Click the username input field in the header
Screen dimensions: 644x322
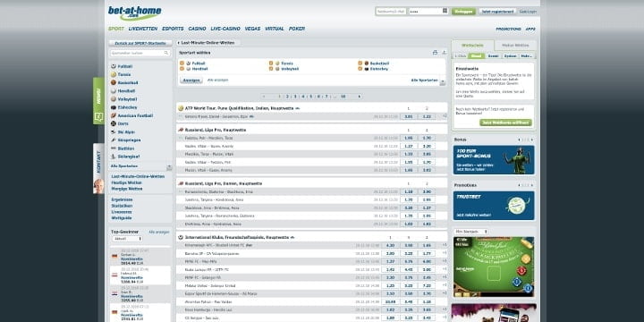coord(391,12)
